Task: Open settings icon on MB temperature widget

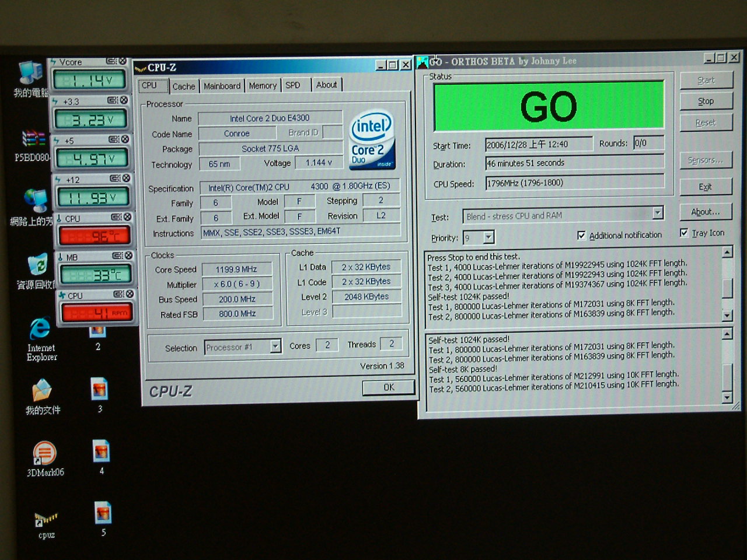Action: click(117, 256)
